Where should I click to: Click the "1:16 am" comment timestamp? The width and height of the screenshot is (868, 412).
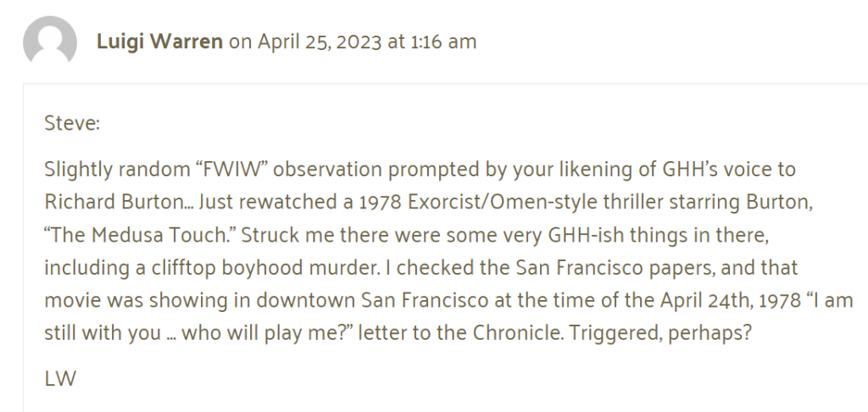click(x=443, y=42)
